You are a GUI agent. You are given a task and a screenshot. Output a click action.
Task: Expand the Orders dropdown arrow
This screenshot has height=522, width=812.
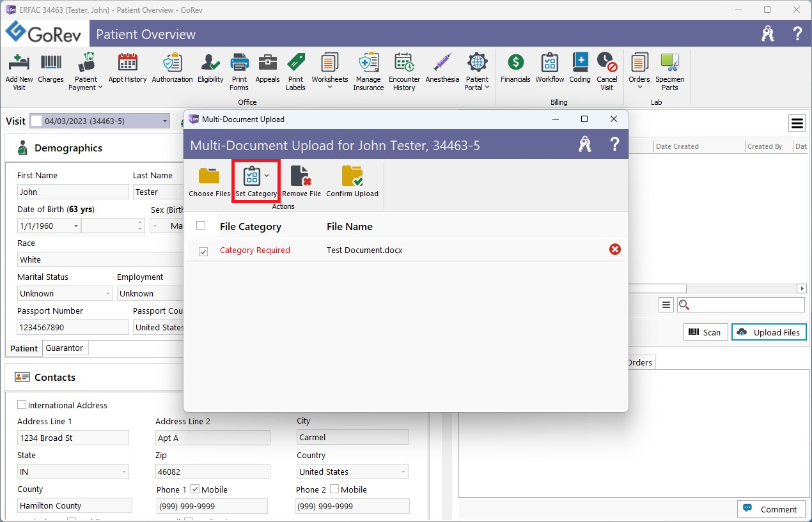(639, 88)
